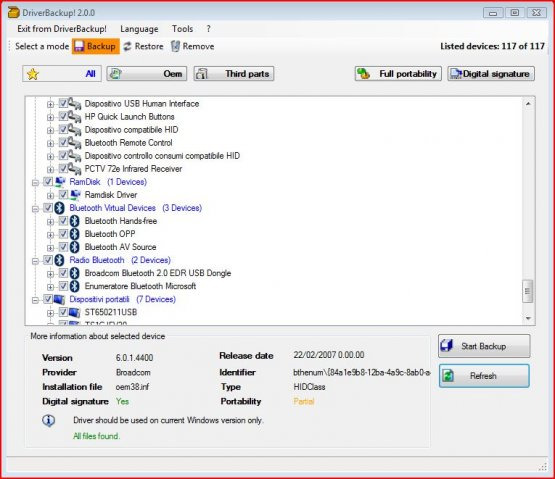Click the Refresh button
Image resolution: width=555 pixels, height=479 pixels.
pos(484,376)
